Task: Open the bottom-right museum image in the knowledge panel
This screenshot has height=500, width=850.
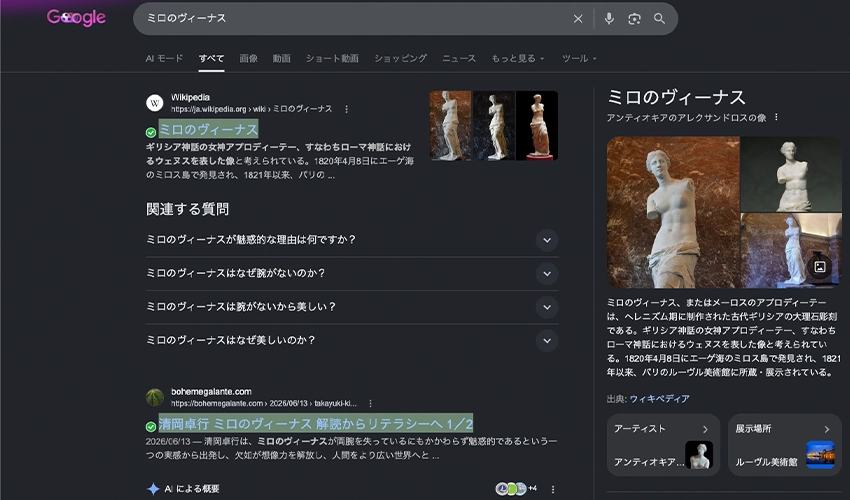Action: pos(791,251)
